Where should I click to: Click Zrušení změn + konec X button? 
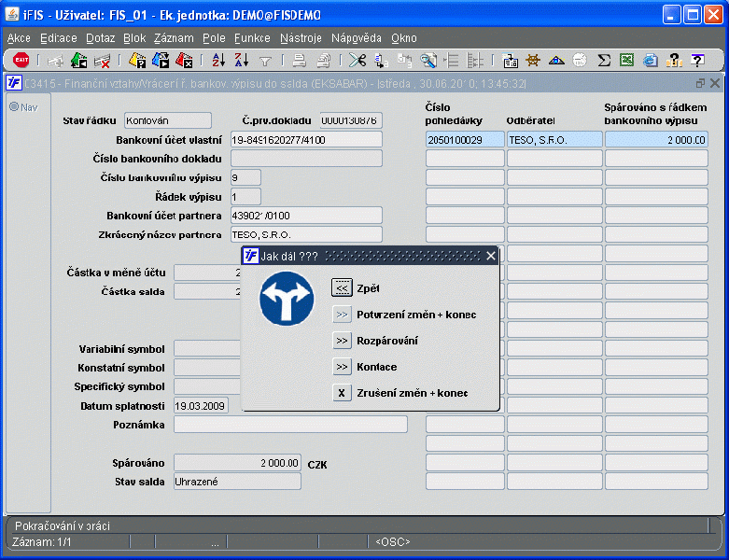[342, 393]
